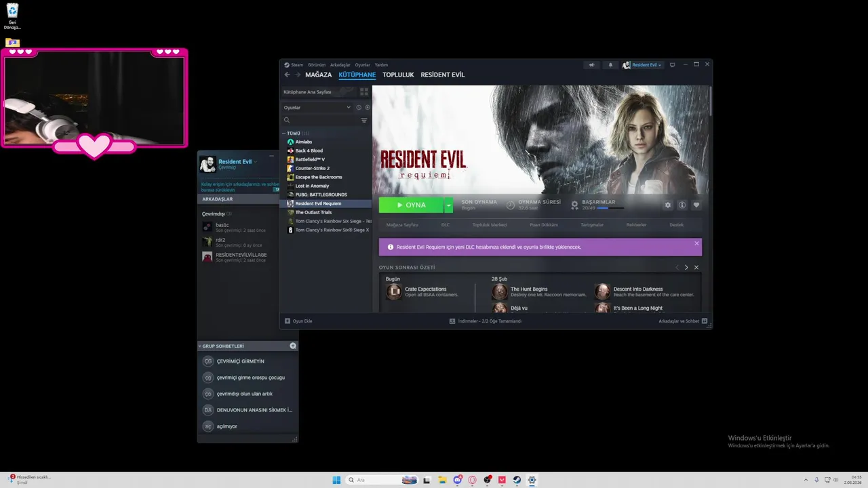Open achievements trophy icon next to BAŞARIMLAR
This screenshot has width=868, height=488.
[575, 205]
